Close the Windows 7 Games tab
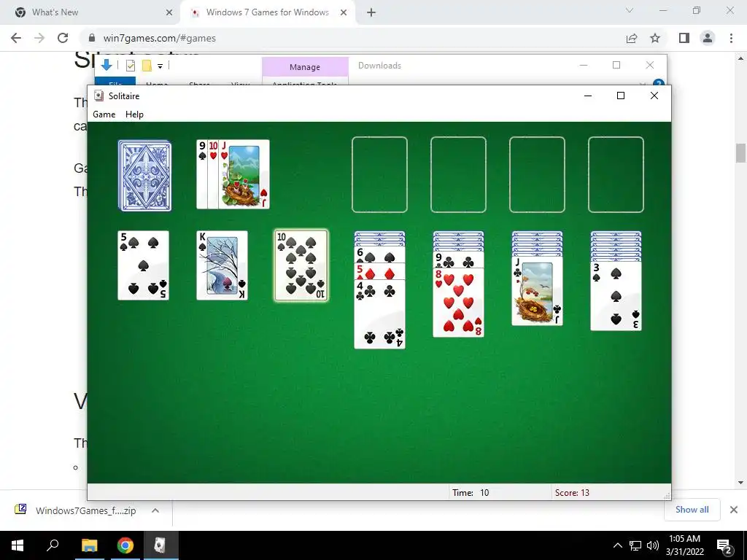 (x=344, y=12)
